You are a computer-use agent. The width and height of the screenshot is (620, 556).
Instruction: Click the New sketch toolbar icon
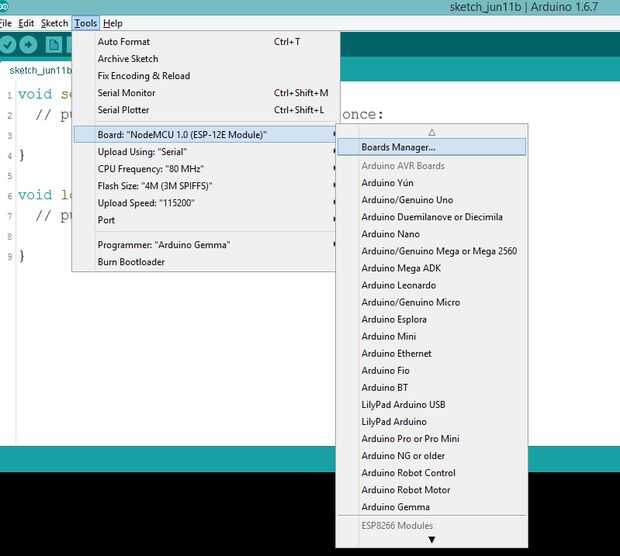(53, 45)
